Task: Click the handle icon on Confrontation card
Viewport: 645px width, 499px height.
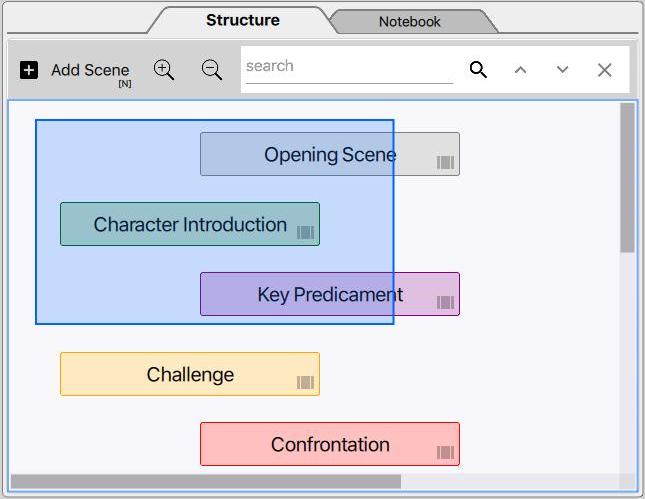Action: (445, 453)
